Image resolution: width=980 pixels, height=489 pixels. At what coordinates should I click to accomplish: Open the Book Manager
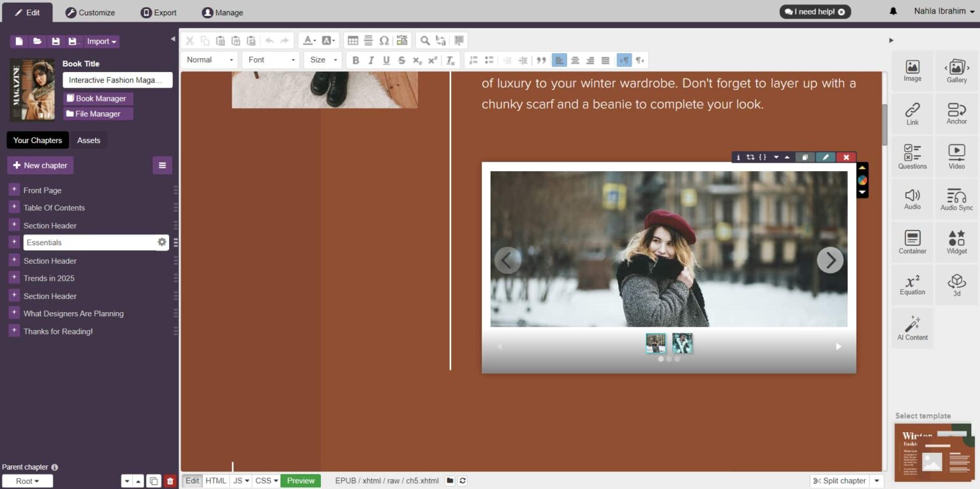98,99
